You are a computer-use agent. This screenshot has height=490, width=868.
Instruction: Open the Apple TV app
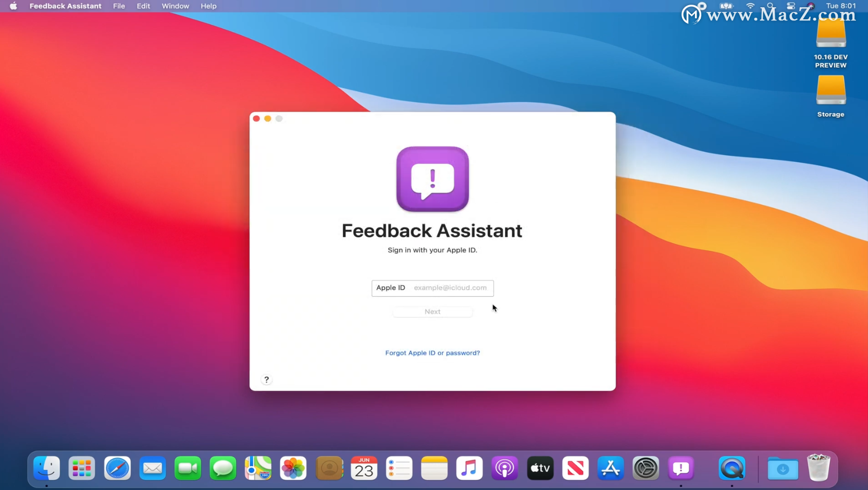[540, 468]
